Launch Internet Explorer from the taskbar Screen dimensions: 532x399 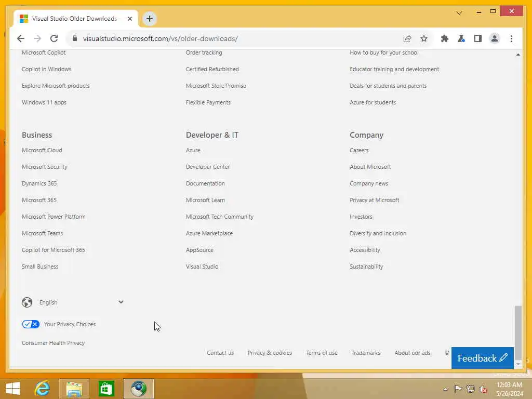tap(43, 389)
